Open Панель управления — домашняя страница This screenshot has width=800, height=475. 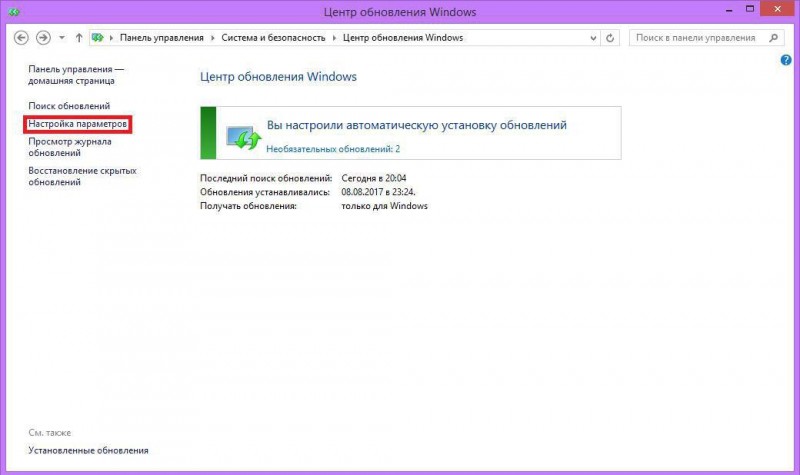click(76, 75)
